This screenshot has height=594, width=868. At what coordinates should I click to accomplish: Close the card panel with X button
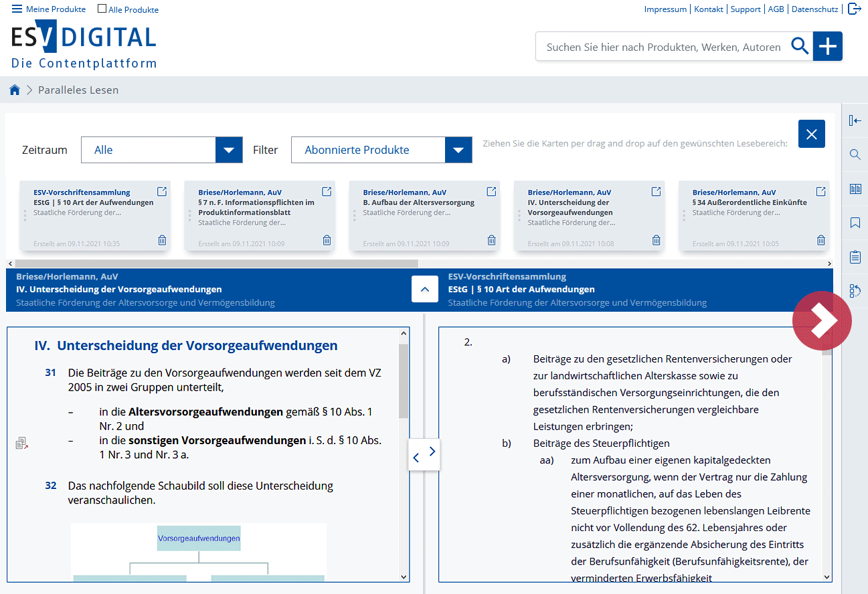tap(812, 134)
